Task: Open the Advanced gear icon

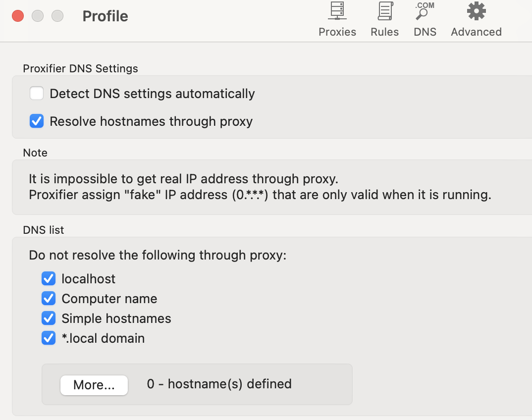Action: (x=476, y=12)
